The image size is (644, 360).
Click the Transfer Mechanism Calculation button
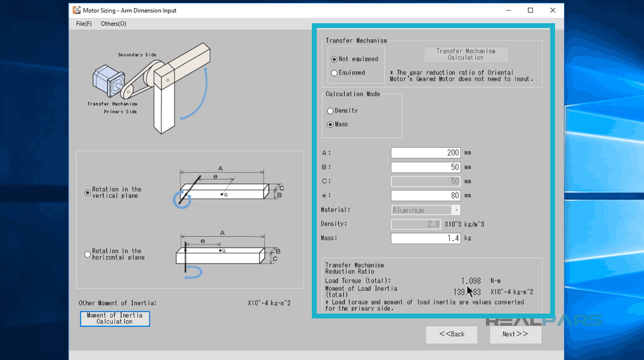pyautogui.click(x=466, y=54)
